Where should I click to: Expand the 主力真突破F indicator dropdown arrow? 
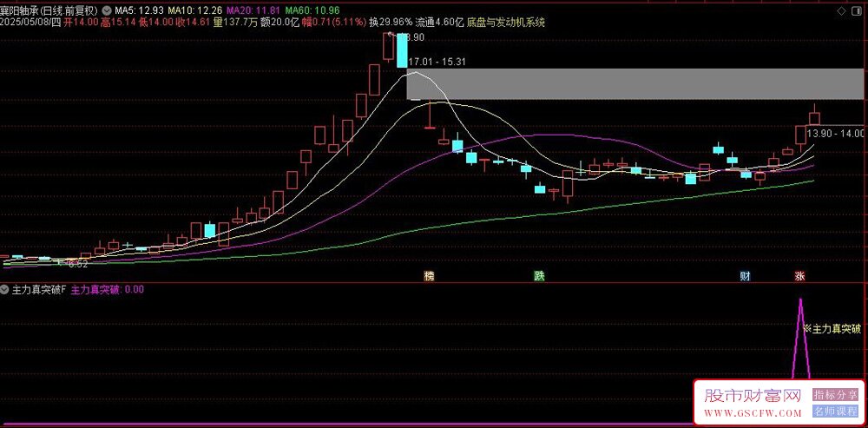[4, 289]
